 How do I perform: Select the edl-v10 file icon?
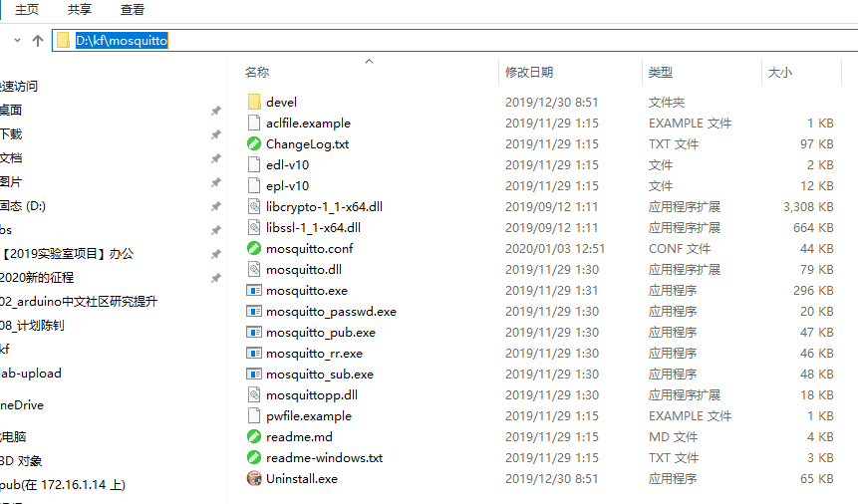254,164
